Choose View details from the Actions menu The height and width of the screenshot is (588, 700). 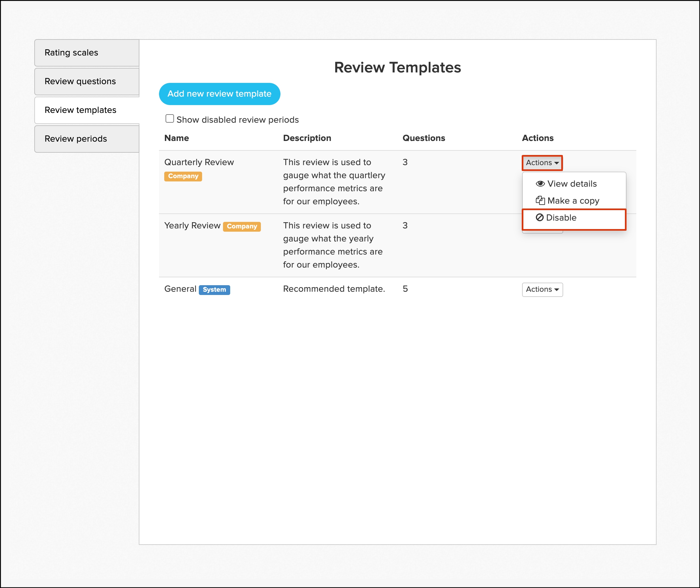(x=572, y=184)
